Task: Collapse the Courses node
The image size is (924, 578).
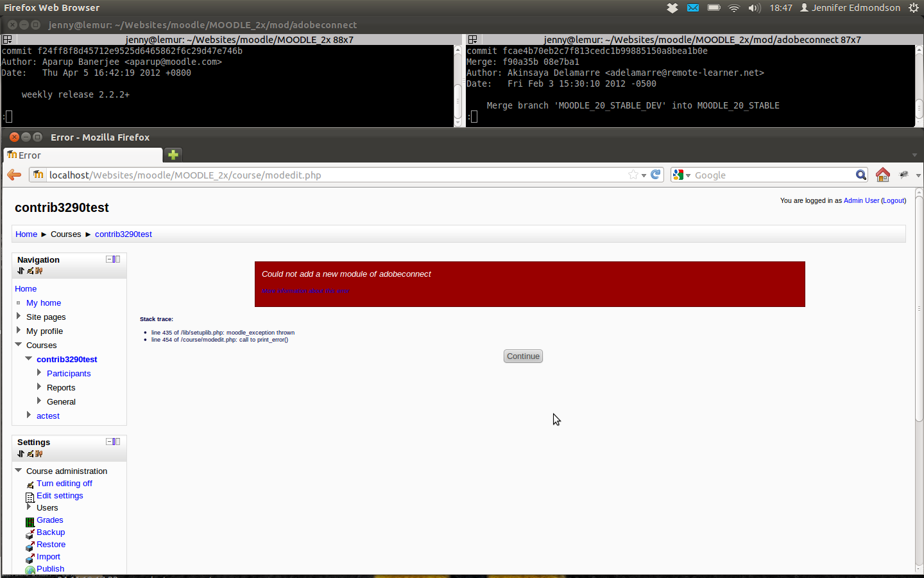Action: 19,344
